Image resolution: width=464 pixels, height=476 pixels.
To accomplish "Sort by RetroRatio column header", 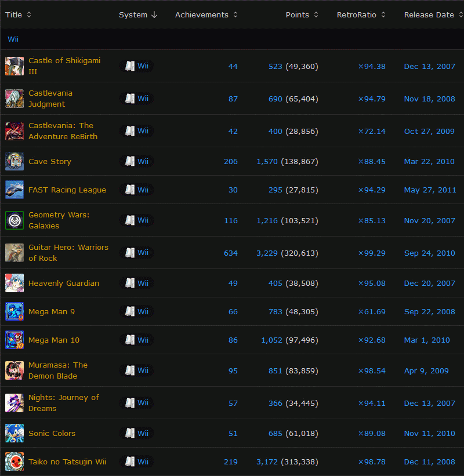I will coord(361,14).
